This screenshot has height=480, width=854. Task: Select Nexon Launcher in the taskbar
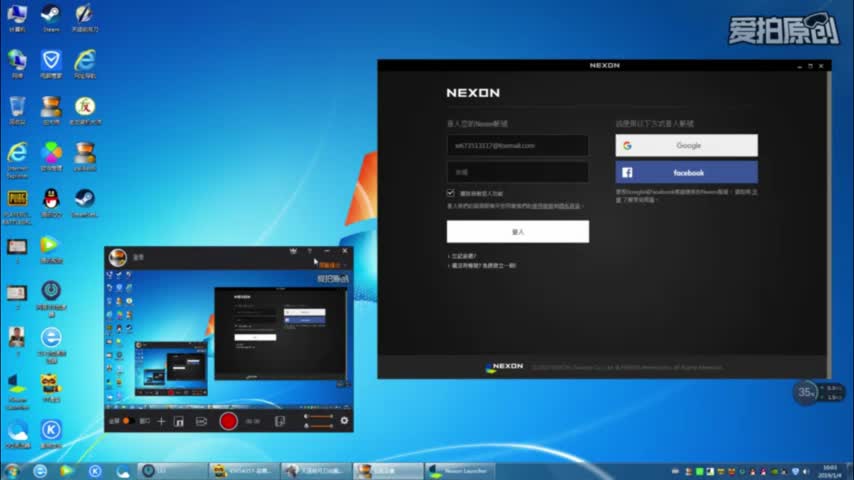coord(463,470)
